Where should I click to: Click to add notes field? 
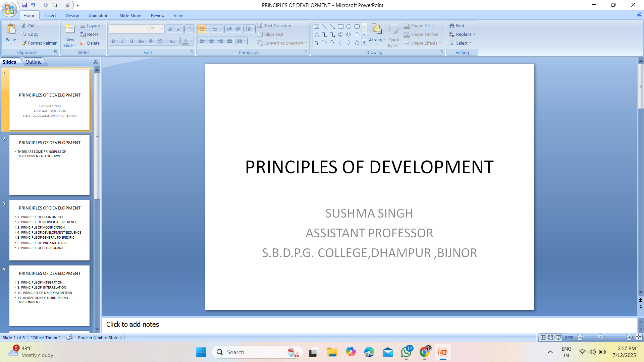[369, 324]
